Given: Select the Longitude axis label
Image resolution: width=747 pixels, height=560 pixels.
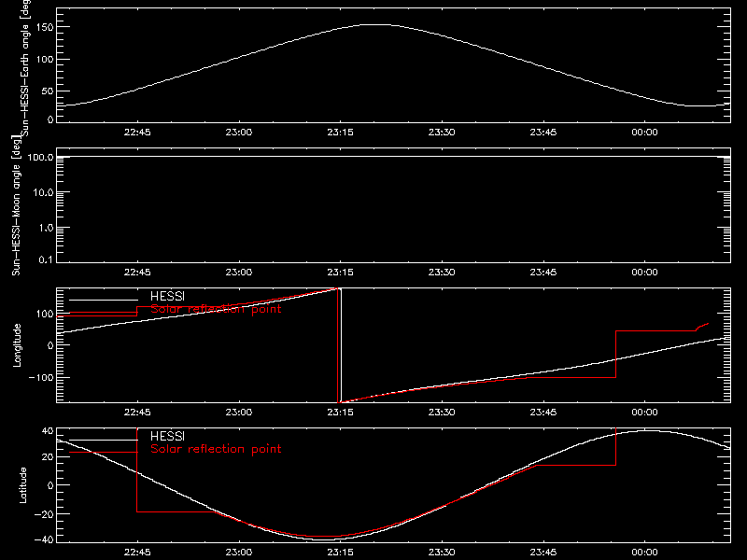Looking at the screenshot, I should (17, 345).
